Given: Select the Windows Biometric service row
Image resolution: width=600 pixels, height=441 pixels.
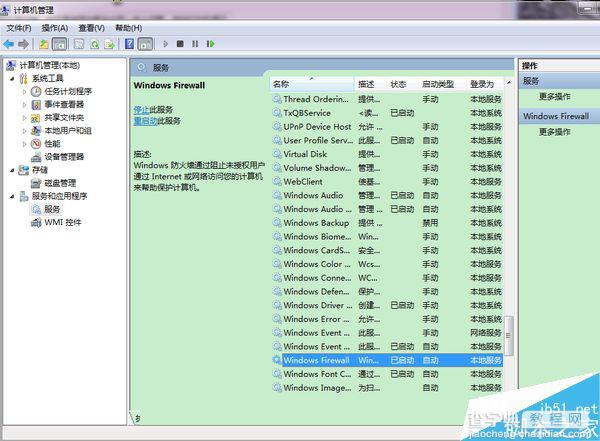Looking at the screenshot, I should 387,237.
